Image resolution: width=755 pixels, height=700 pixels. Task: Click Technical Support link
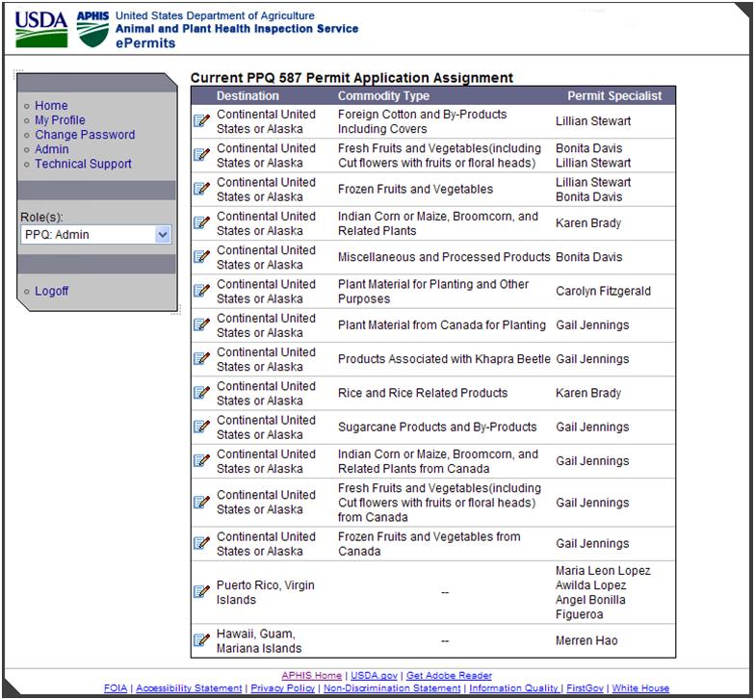pos(83,164)
